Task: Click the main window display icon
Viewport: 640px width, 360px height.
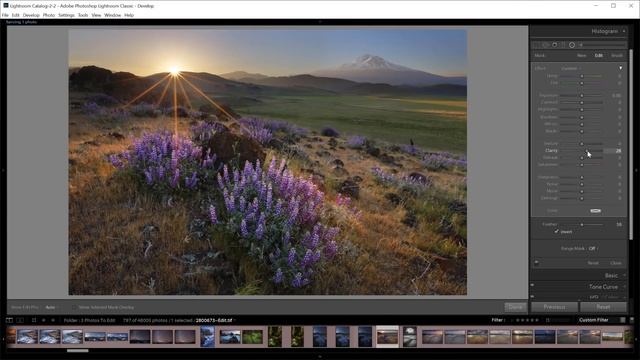Action: click(9, 320)
